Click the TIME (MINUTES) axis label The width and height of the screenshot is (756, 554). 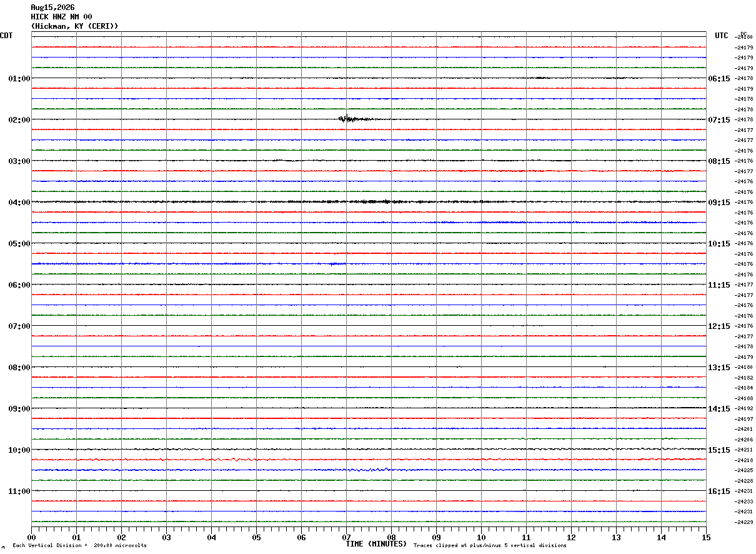tap(376, 544)
